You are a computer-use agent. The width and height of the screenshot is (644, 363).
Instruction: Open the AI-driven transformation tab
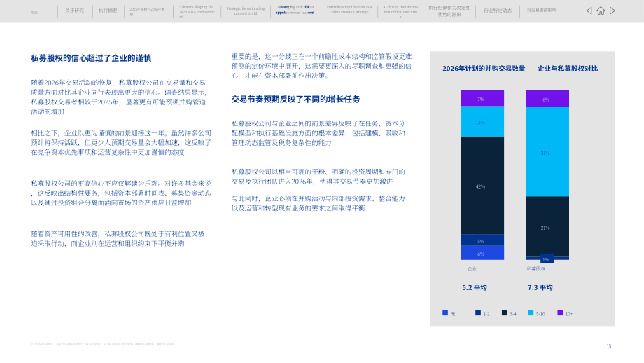(400, 12)
